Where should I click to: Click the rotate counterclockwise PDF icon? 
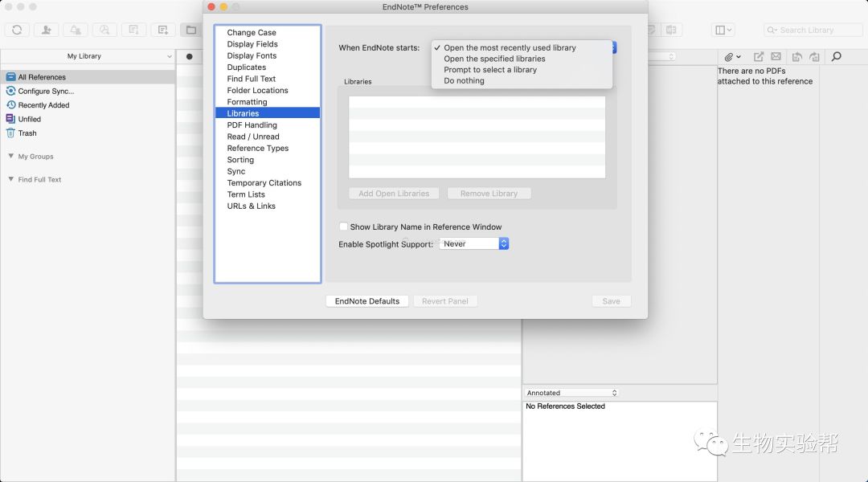pyautogui.click(x=796, y=56)
